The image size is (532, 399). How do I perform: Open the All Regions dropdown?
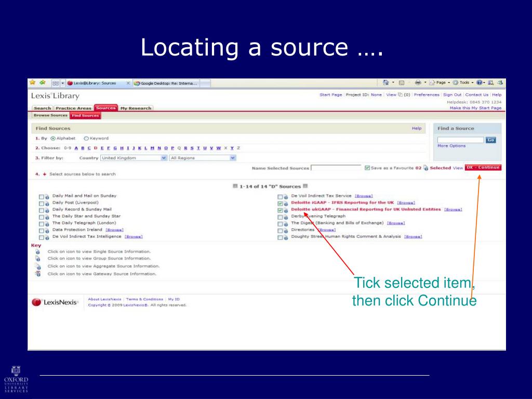coord(203,158)
